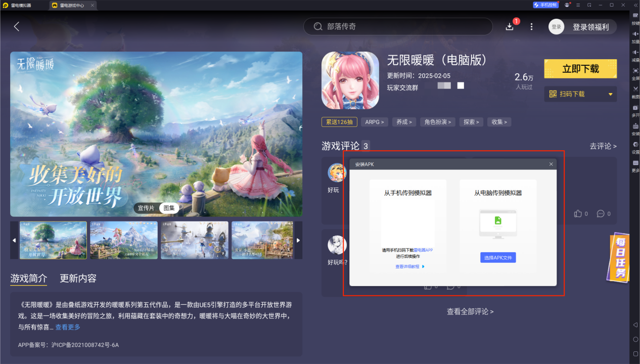Click the yellow 立即下载 button

580,69
